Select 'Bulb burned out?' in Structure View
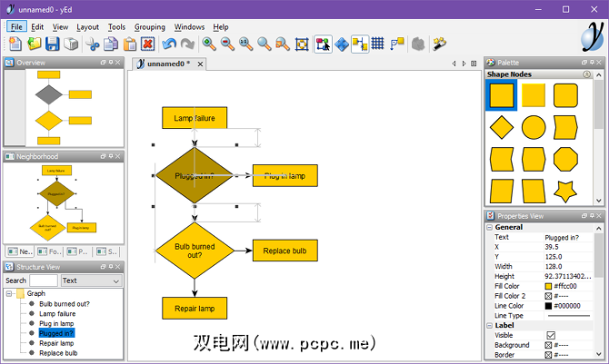Screen dimensions: 609x364 click(x=65, y=304)
